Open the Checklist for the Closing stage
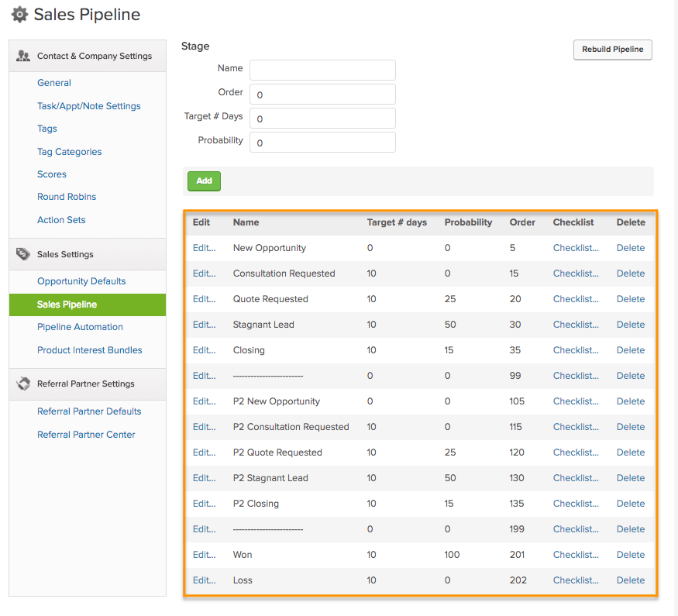Screen dimensions: 678x616 point(574,349)
